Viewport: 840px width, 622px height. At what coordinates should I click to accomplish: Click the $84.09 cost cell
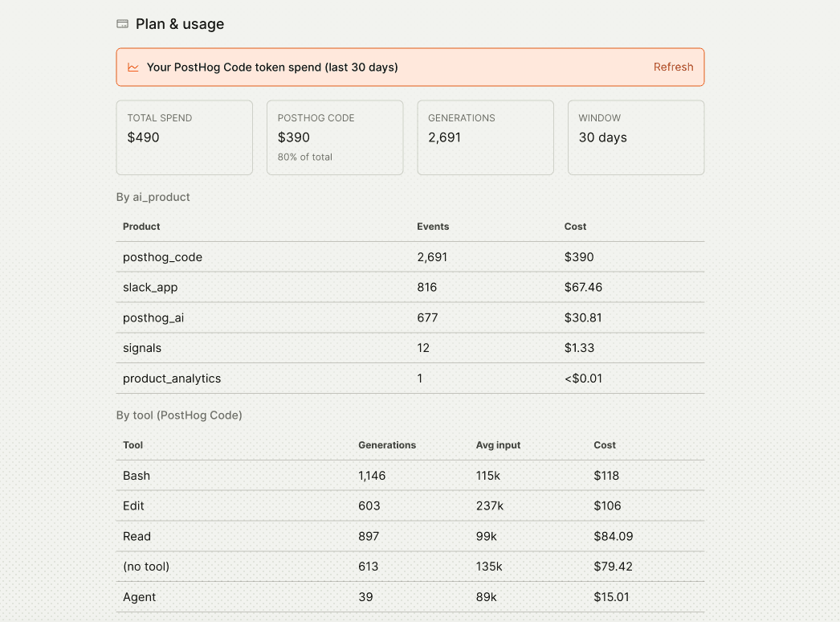[x=614, y=536]
